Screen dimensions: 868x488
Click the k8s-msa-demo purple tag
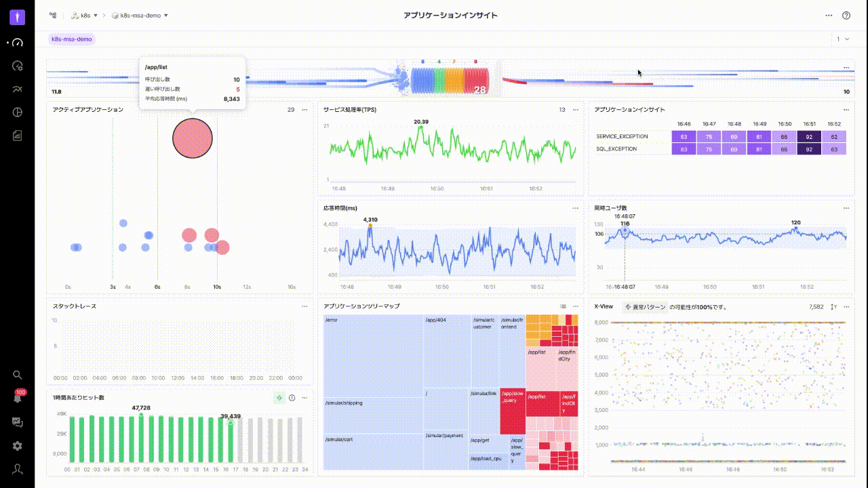(x=72, y=39)
